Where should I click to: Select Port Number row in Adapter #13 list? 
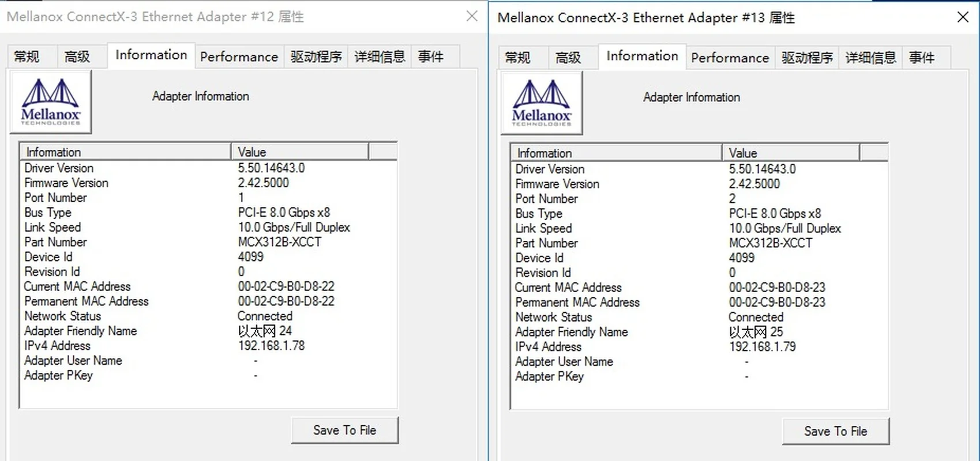[699, 199]
